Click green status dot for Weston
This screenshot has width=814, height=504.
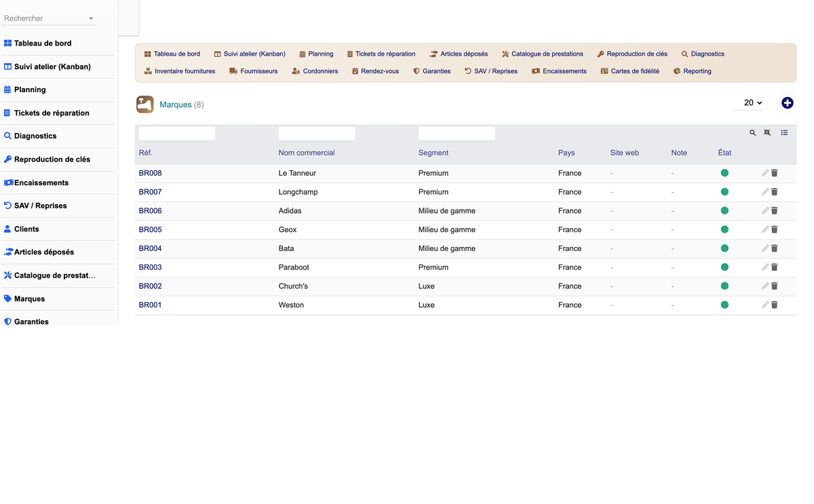pyautogui.click(x=724, y=305)
